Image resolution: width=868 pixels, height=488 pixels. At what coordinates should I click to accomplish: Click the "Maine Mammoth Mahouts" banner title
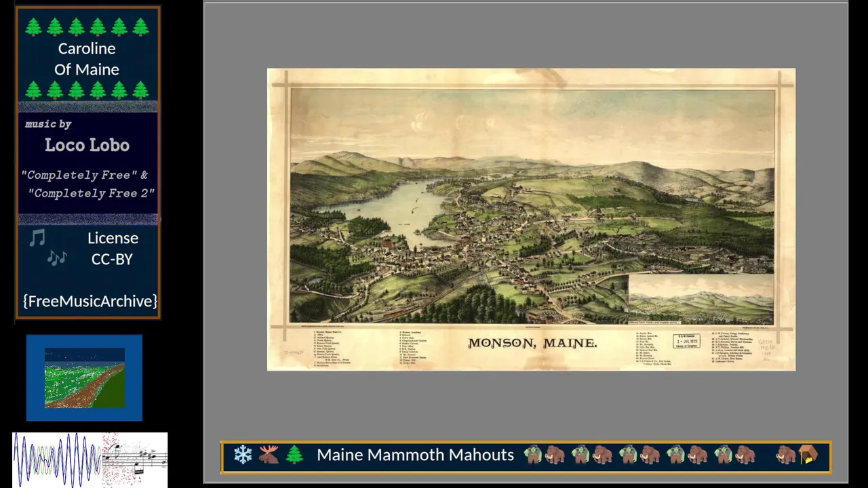[415, 455]
